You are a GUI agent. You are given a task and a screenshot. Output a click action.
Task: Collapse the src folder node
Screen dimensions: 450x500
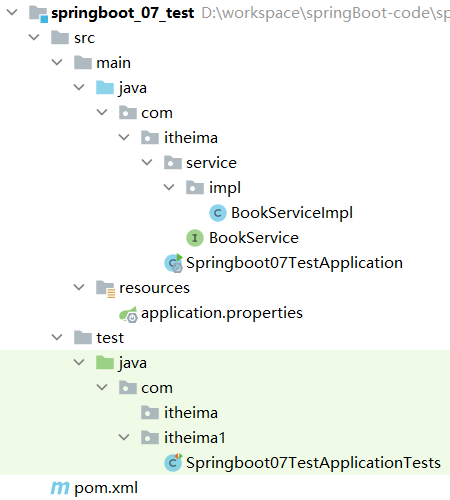tap(34, 38)
